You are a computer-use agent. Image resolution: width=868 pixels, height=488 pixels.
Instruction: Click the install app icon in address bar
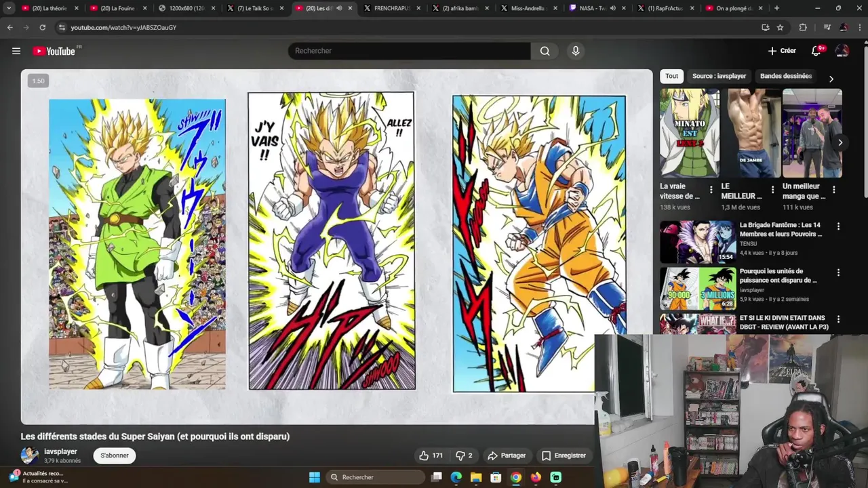tap(765, 27)
